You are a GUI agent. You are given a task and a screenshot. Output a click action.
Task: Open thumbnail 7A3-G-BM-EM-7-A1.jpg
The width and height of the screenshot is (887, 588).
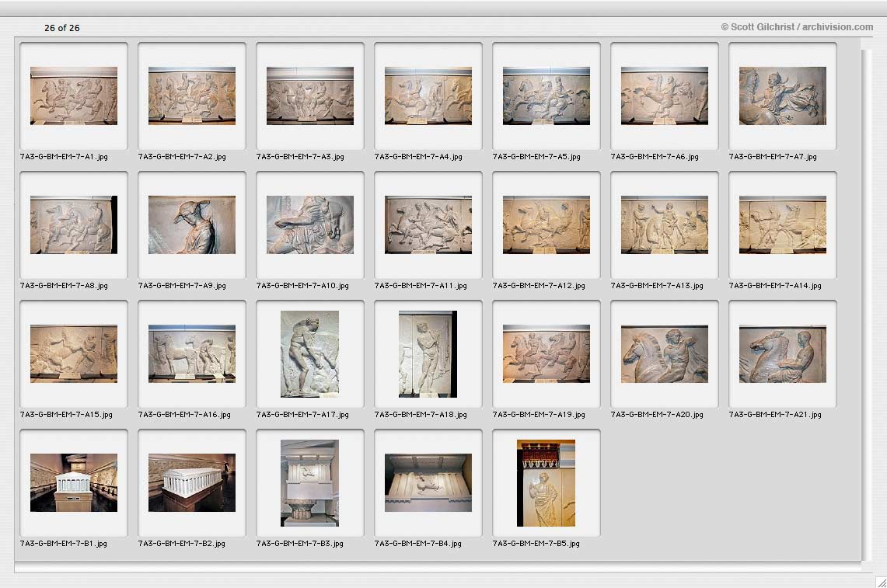coord(74,96)
